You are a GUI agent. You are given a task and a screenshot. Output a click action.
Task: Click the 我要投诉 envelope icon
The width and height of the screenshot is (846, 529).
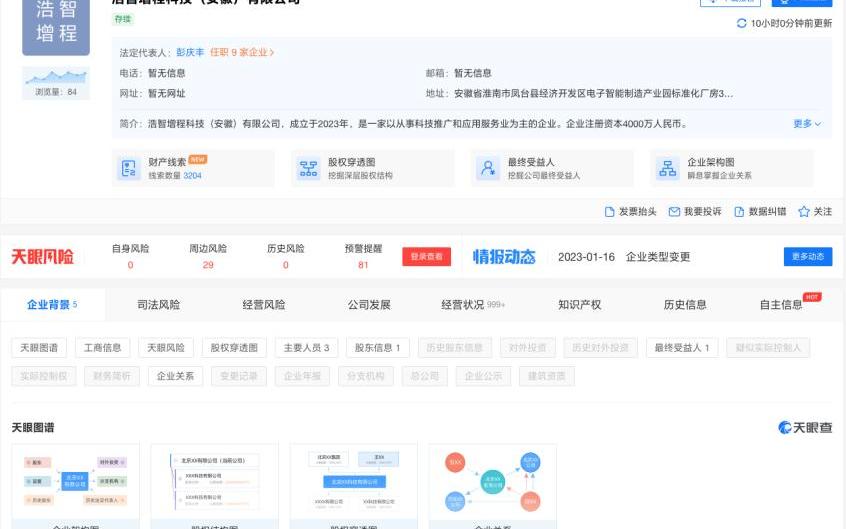(674, 212)
